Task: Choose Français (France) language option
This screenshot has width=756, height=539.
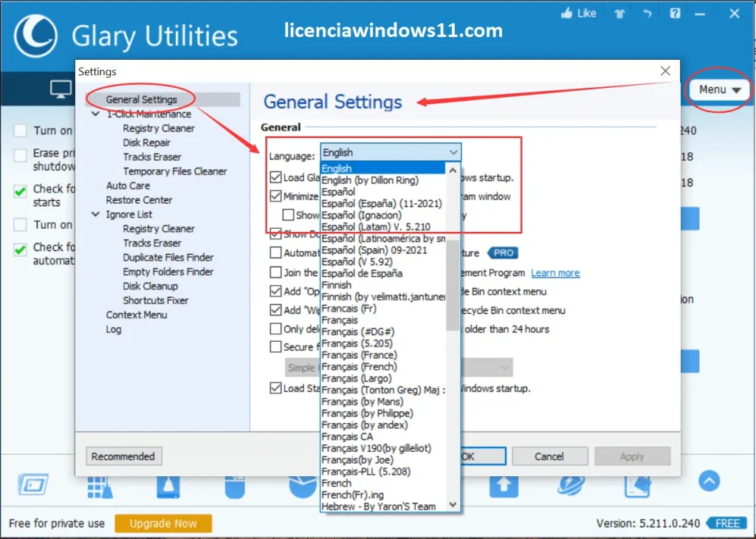Action: [383, 355]
